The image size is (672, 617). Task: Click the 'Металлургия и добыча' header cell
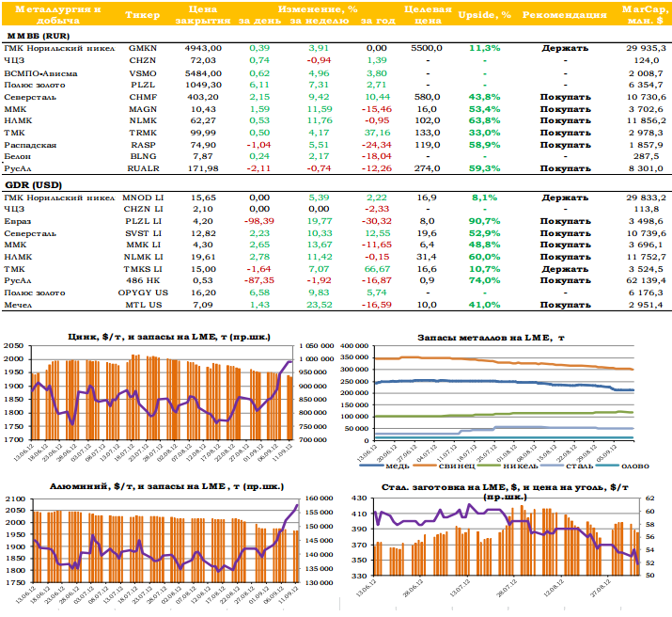tap(58, 14)
